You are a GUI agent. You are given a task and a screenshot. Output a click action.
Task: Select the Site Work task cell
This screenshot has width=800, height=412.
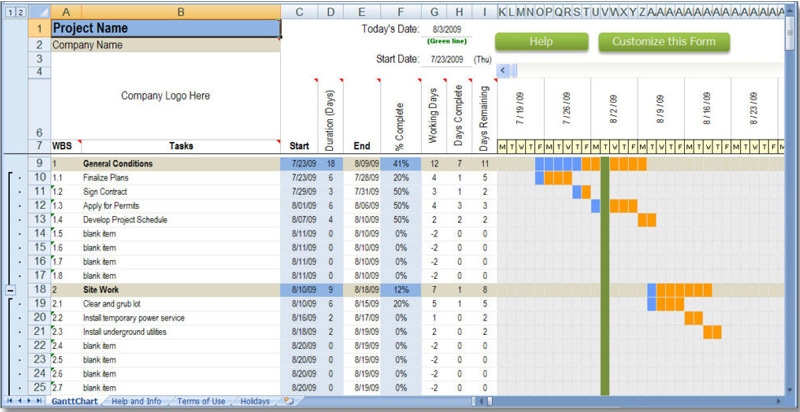click(181, 290)
